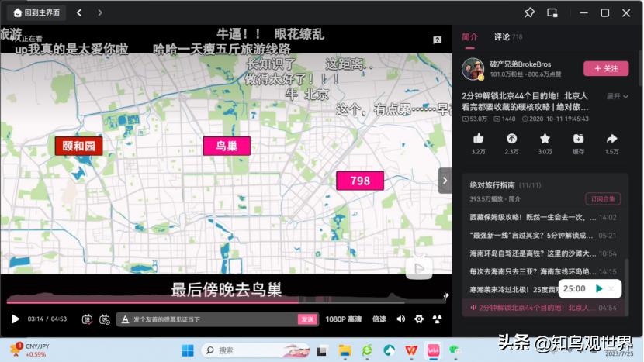Play the 海南环岛自驾还是高铁 episode
This screenshot has width=644, height=362.
543,253
